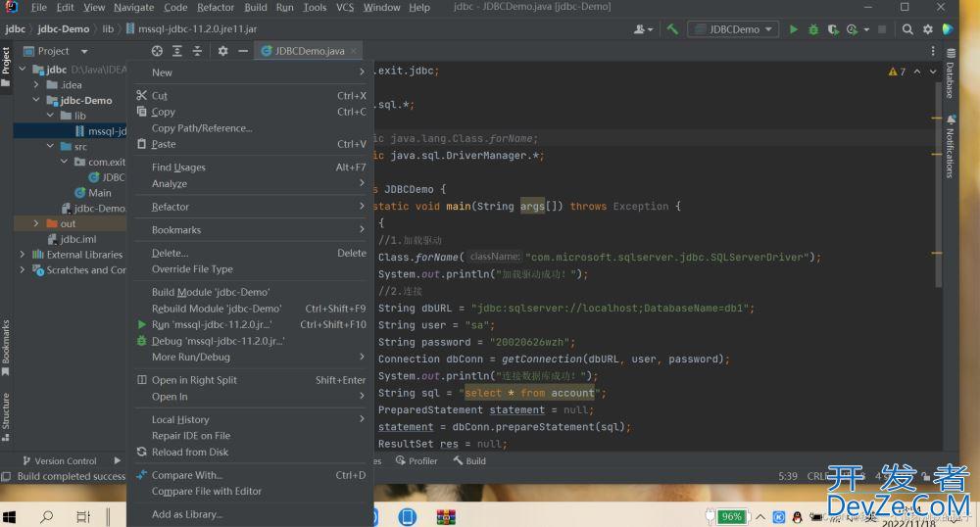Open editor tabs more options icon
This screenshot has height=527, width=980.
click(x=933, y=51)
